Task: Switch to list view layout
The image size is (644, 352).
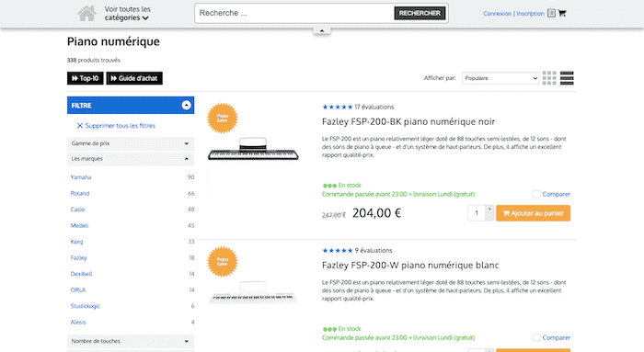Action: click(567, 78)
